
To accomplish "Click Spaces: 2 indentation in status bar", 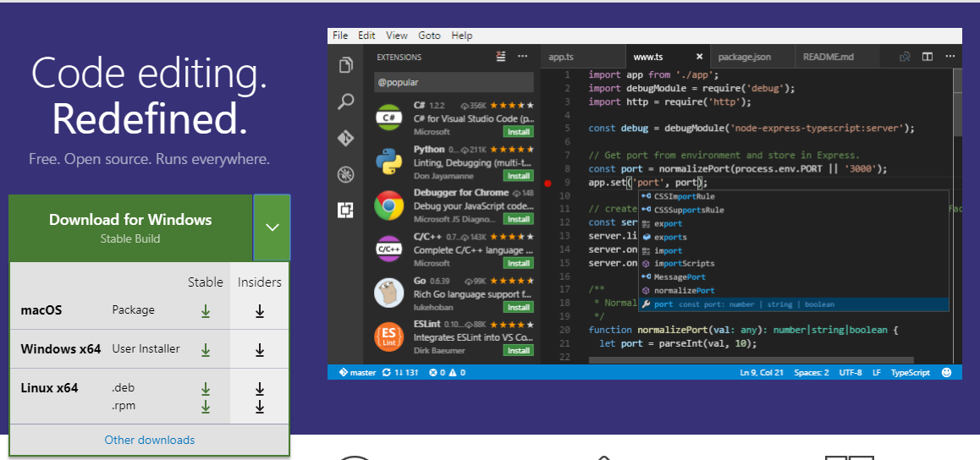I will click(812, 373).
